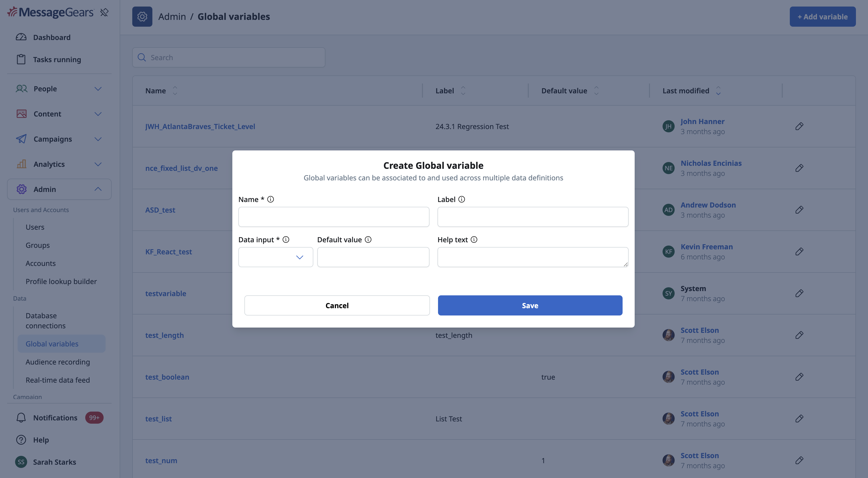Image resolution: width=868 pixels, height=478 pixels.
Task: Click the edit pencil for the test_length row
Action: [799, 335]
